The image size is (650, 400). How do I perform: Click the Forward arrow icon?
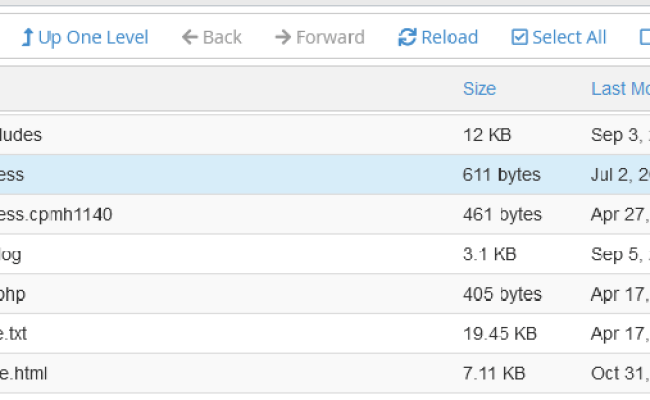[282, 38]
